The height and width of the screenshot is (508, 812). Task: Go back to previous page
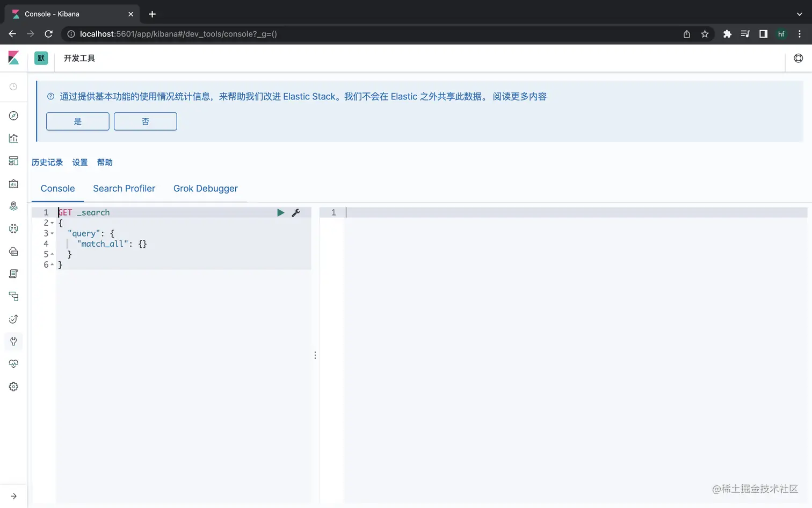pyautogui.click(x=12, y=34)
